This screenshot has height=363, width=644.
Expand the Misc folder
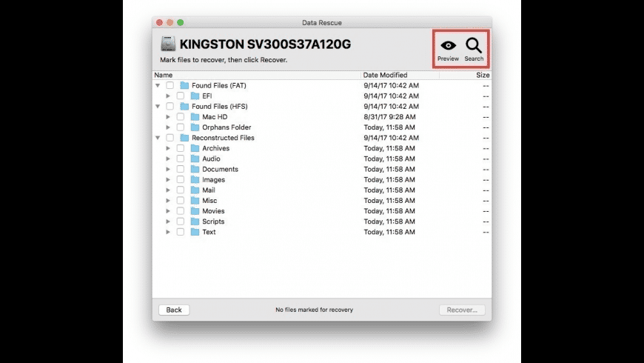click(x=168, y=200)
